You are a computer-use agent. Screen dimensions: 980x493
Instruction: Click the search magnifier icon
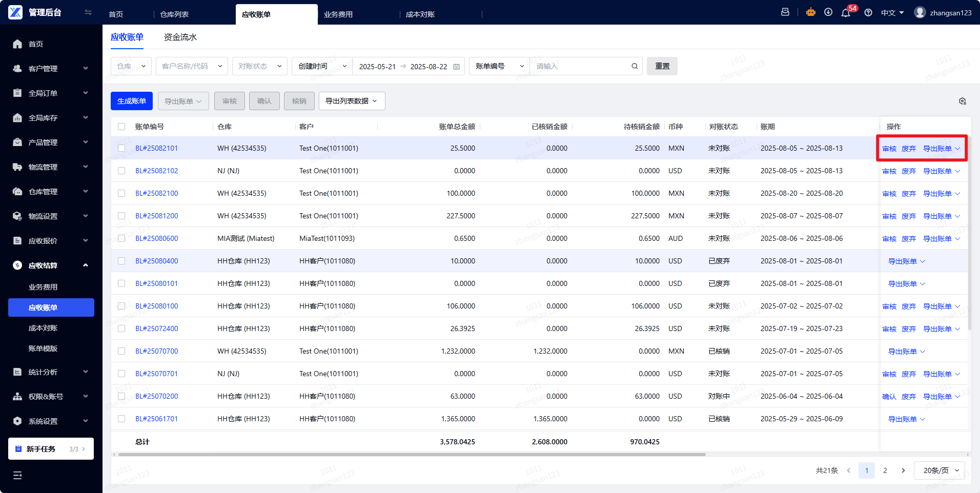(635, 66)
